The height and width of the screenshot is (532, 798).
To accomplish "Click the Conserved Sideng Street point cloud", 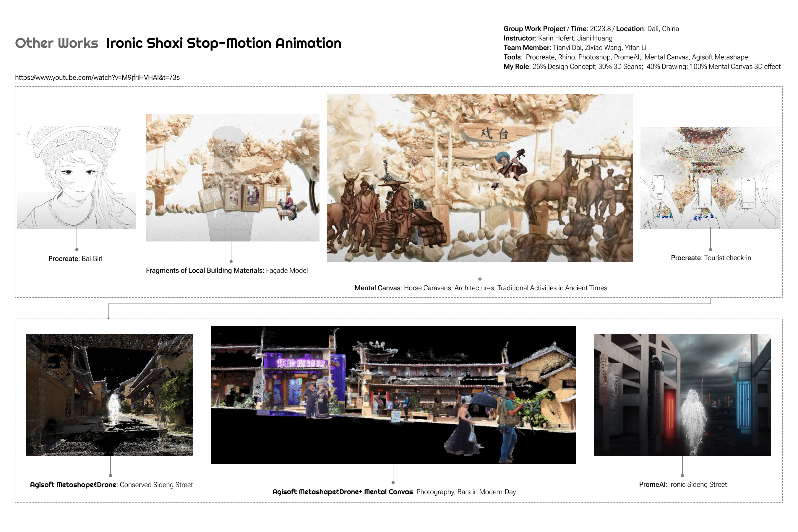I will tap(110, 395).
